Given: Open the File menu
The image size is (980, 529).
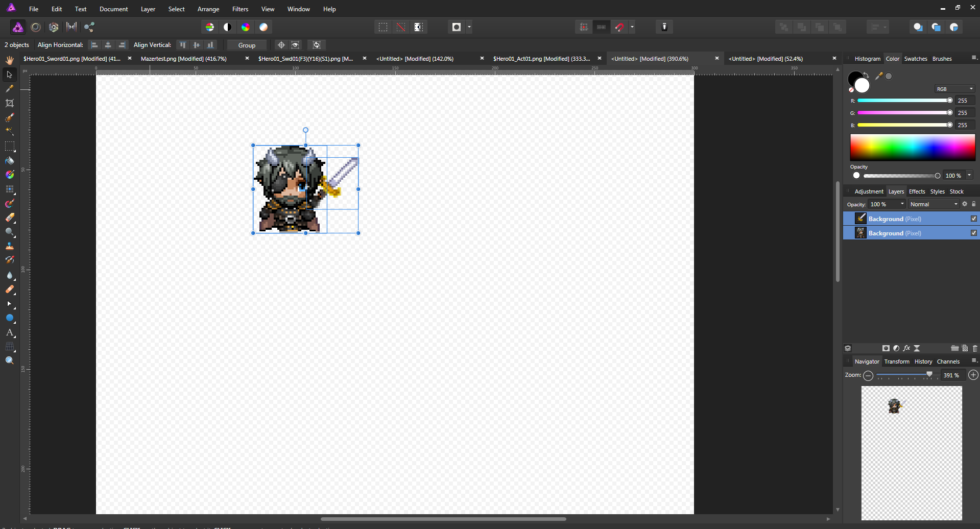Looking at the screenshot, I should 34,9.
